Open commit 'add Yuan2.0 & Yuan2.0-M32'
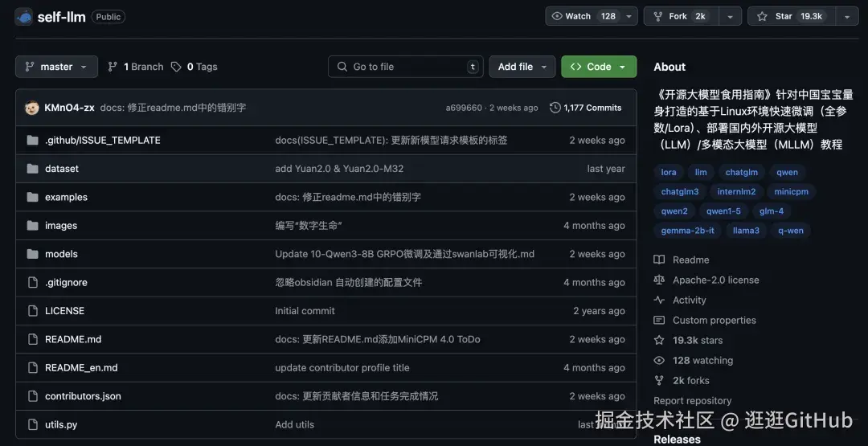This screenshot has height=446, width=868. coord(339,169)
